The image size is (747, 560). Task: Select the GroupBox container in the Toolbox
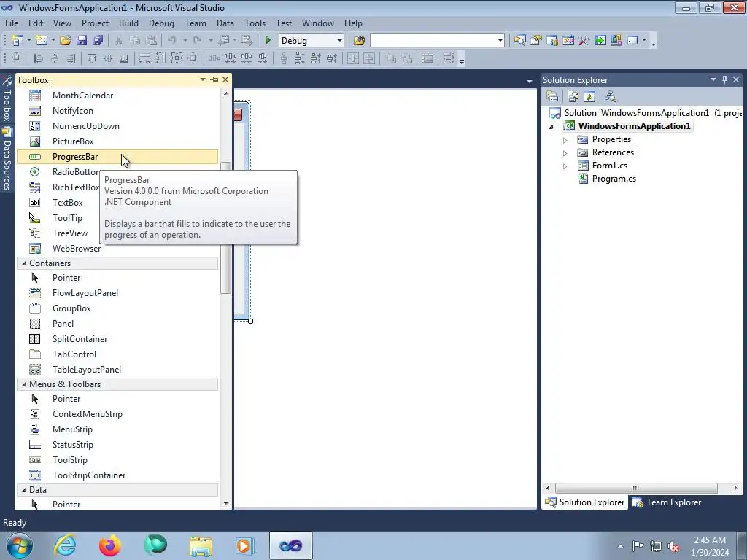coord(117,308)
